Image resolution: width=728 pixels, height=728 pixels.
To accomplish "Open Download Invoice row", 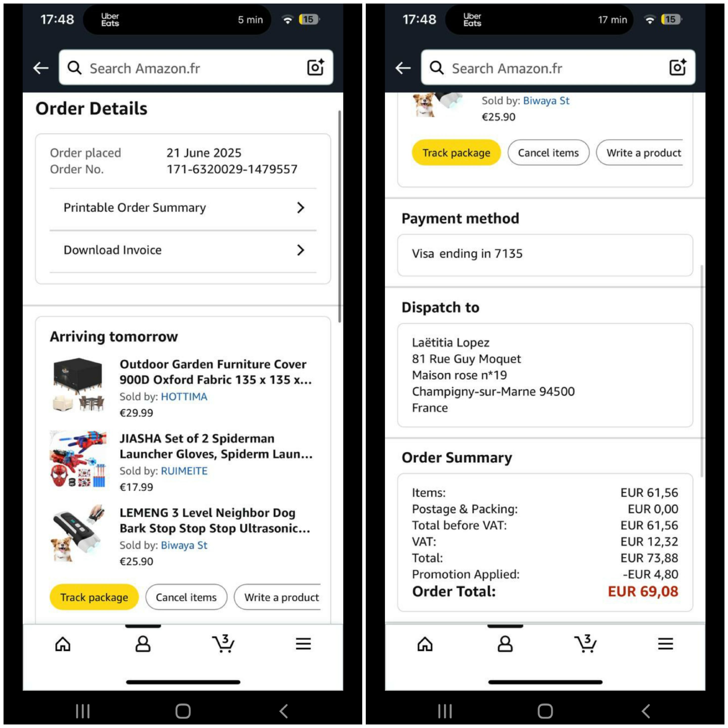I will pyautogui.click(x=183, y=250).
